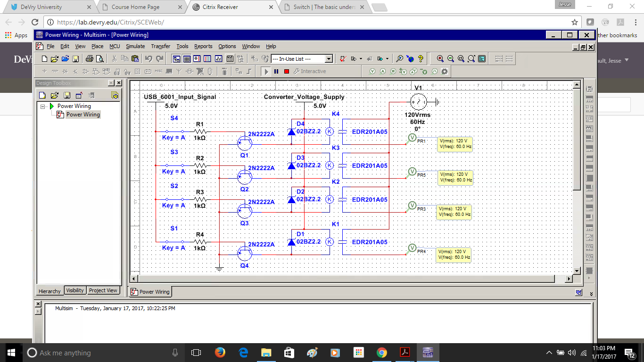Toggle the Spreadsheet View toolbar button
Image resolution: width=644 pixels, height=362 pixels.
[x=187, y=59]
